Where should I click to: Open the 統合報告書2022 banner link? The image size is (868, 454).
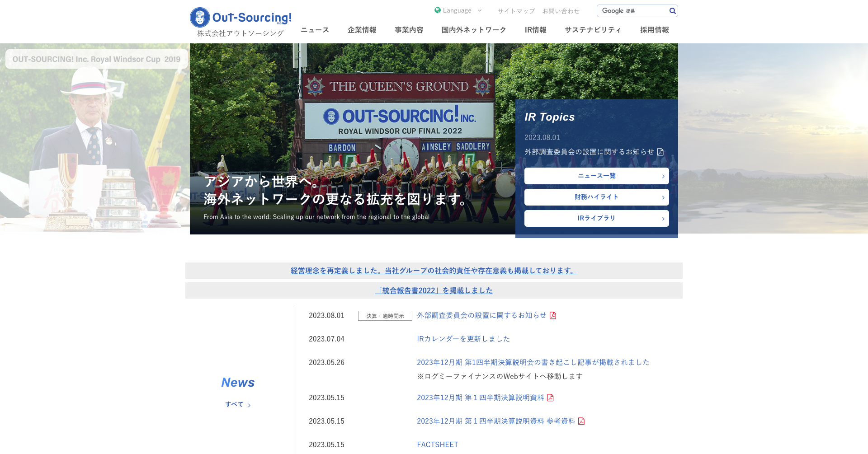[434, 290]
